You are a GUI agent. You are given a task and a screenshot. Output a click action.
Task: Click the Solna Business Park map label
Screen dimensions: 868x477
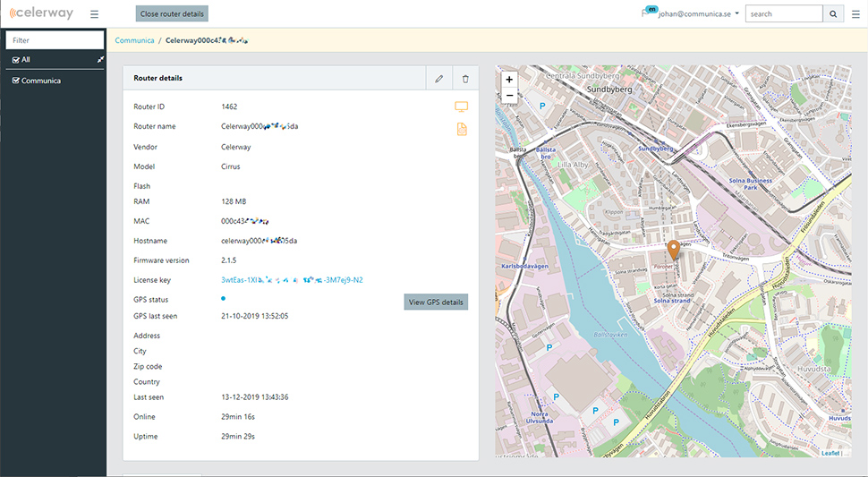click(x=750, y=183)
